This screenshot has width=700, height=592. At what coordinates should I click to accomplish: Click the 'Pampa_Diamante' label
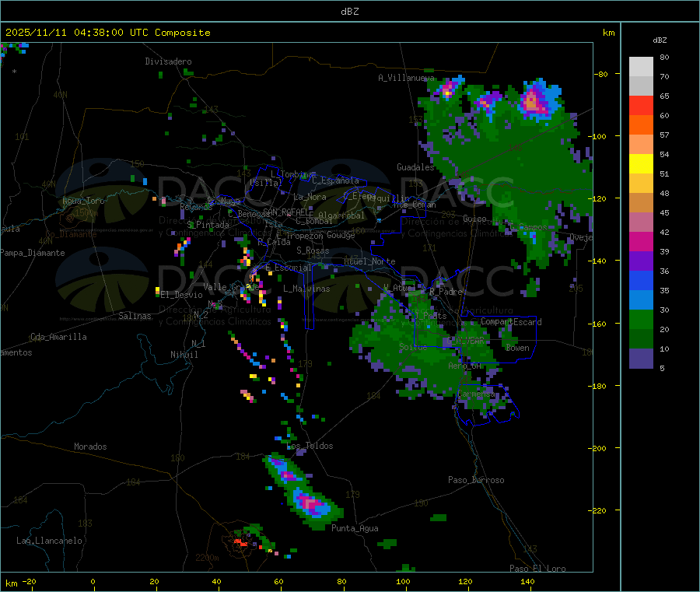(33, 253)
